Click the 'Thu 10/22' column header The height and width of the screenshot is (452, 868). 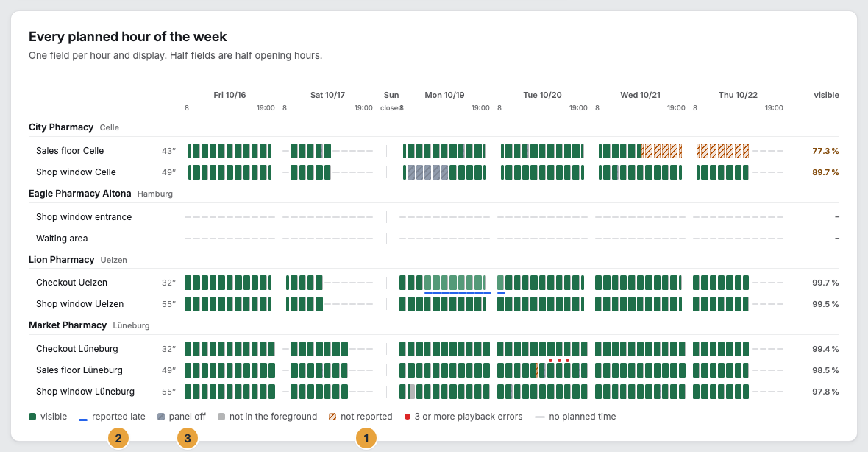[738, 95]
